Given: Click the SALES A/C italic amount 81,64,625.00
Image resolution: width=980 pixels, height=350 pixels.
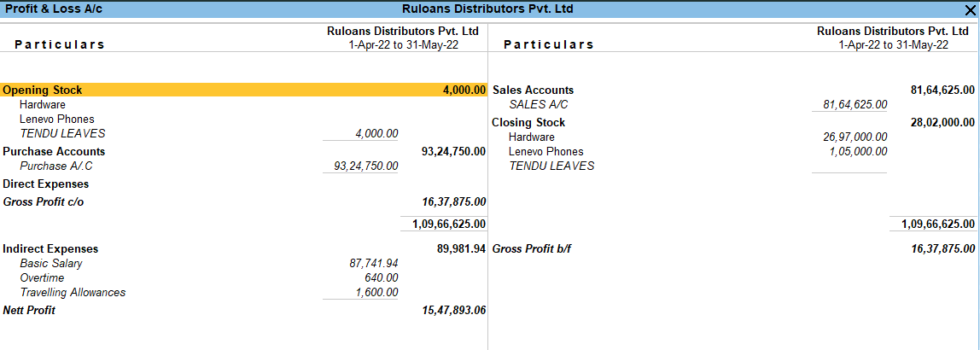Looking at the screenshot, I should [x=855, y=105].
